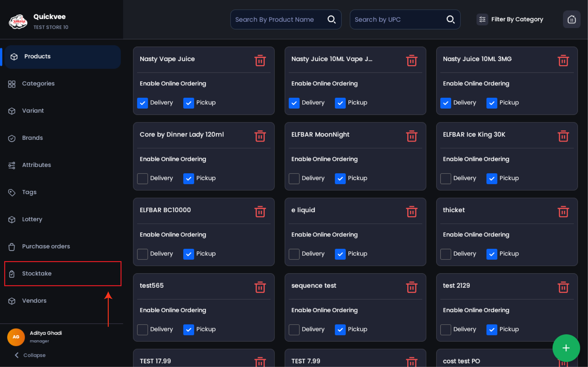Image resolution: width=588 pixels, height=367 pixels.
Task: Click the AG user avatar
Action: 16,337
